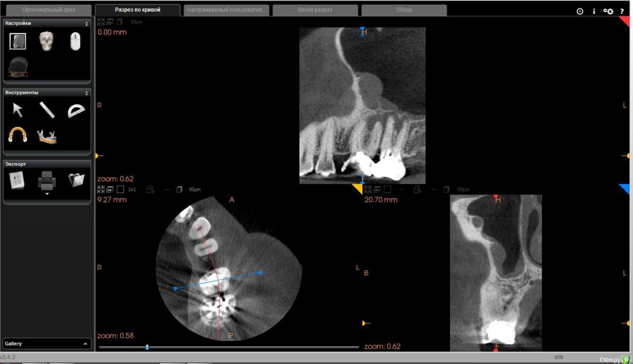Click the mouse settings icon
This screenshot has width=633, height=364.
coord(75,41)
